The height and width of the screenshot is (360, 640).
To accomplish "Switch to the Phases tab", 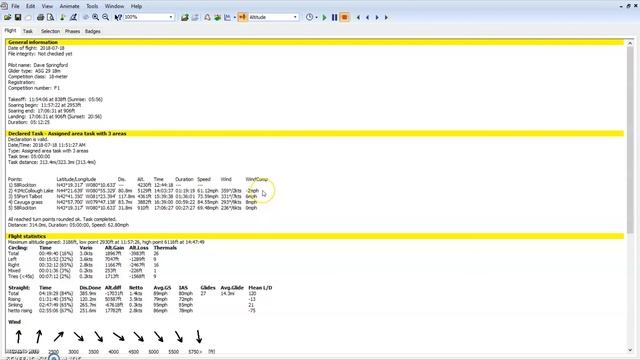I will [x=72, y=31].
